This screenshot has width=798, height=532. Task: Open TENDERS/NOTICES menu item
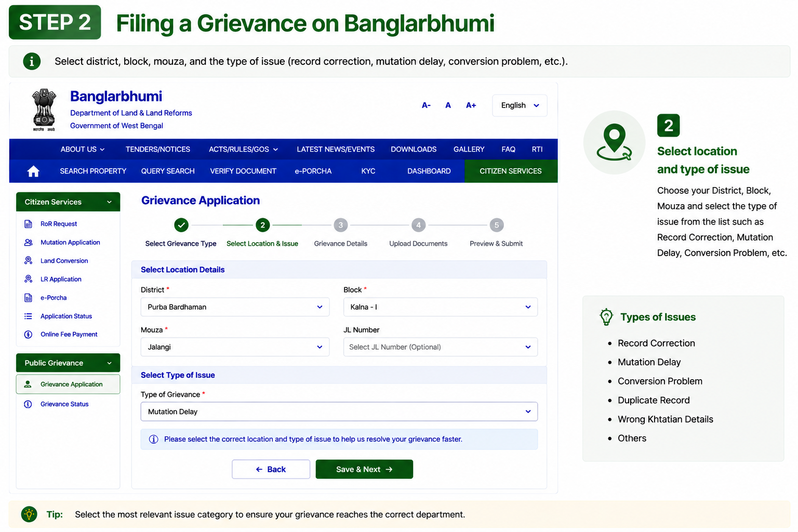pyautogui.click(x=158, y=149)
